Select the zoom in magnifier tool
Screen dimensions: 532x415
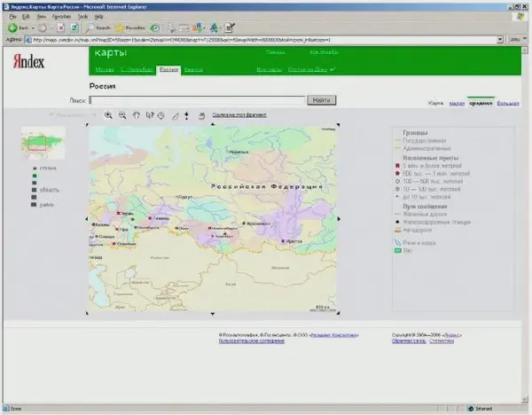(x=109, y=115)
